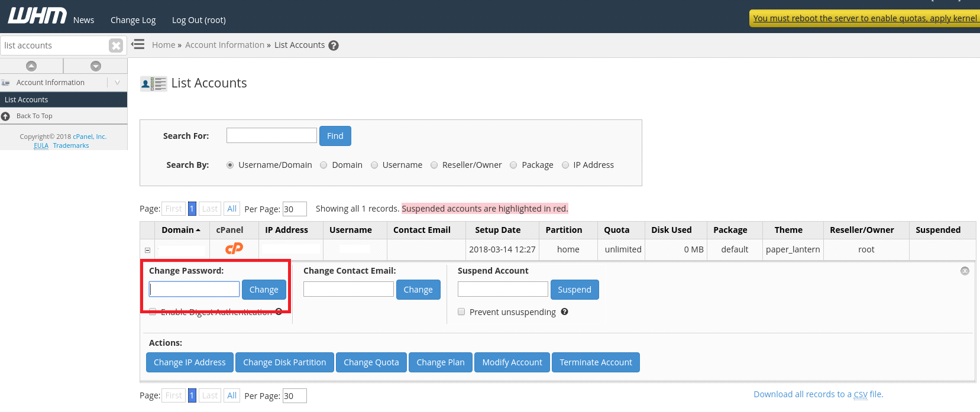The height and width of the screenshot is (412, 980).
Task: Close the account details panel
Action: (x=965, y=271)
